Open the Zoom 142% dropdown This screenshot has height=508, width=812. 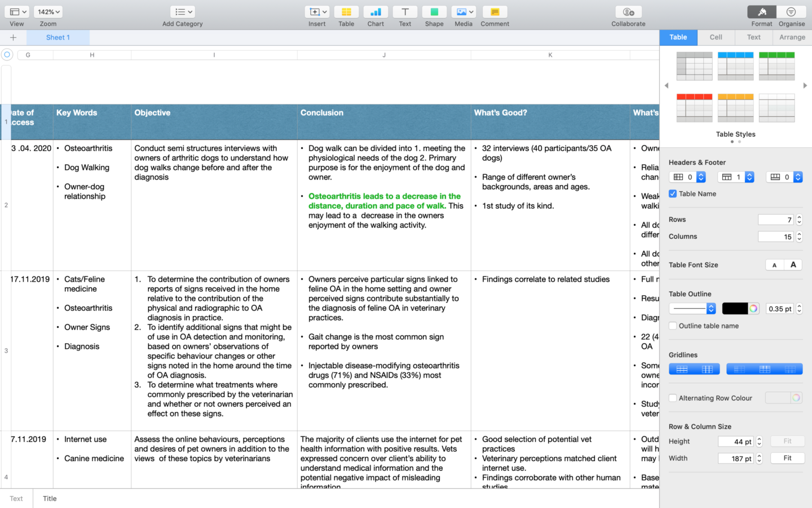[x=48, y=12]
